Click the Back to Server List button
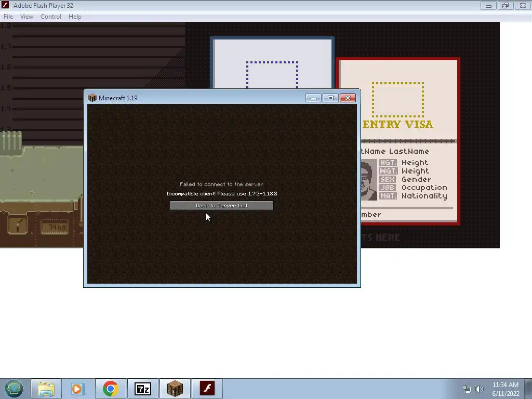Viewport: 532px width, 399px height. coord(221,206)
